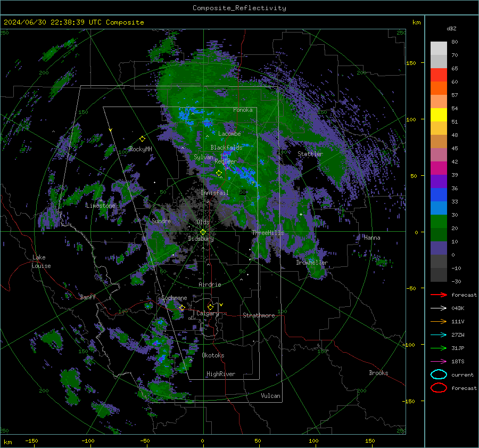Choose the green 31JP arrow legend icon
Screen dimensions: 479x448
(439, 348)
